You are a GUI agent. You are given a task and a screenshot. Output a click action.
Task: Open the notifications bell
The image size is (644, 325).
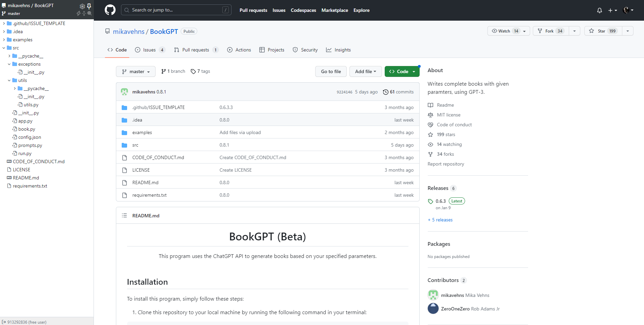pos(600,10)
